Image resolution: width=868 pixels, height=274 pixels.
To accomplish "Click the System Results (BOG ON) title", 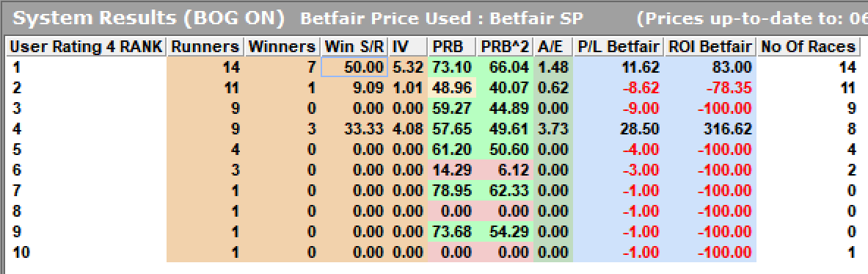I will tap(149, 18).
